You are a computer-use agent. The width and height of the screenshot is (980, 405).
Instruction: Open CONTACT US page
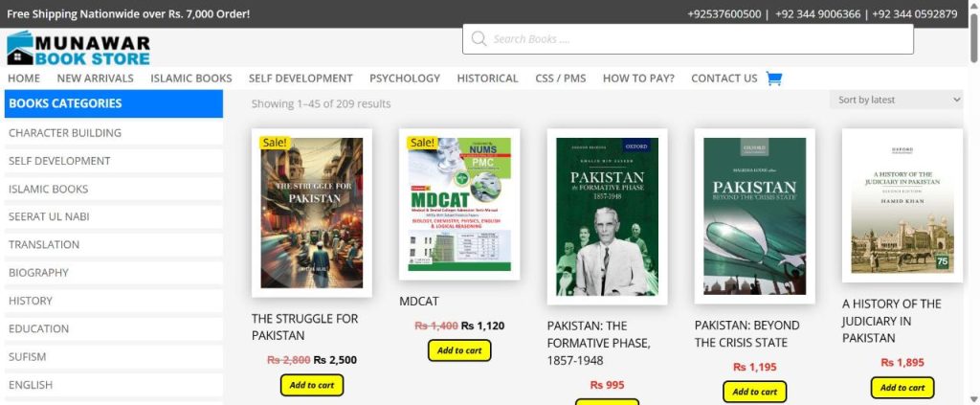[x=724, y=79]
